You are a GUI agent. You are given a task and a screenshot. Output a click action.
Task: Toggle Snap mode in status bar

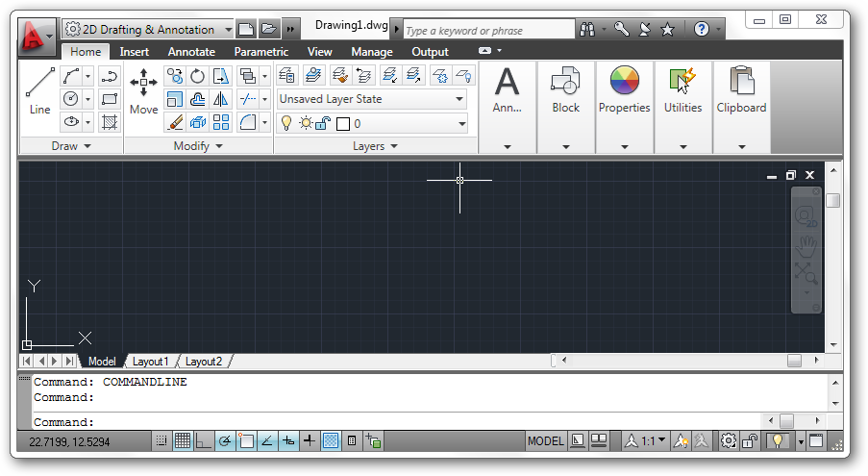[161, 441]
